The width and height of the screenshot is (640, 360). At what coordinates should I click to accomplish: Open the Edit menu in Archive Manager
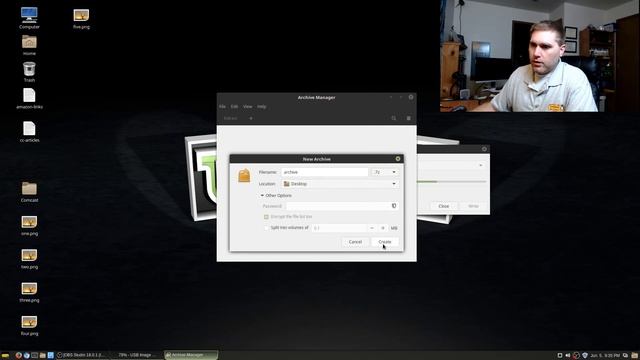tap(234, 107)
